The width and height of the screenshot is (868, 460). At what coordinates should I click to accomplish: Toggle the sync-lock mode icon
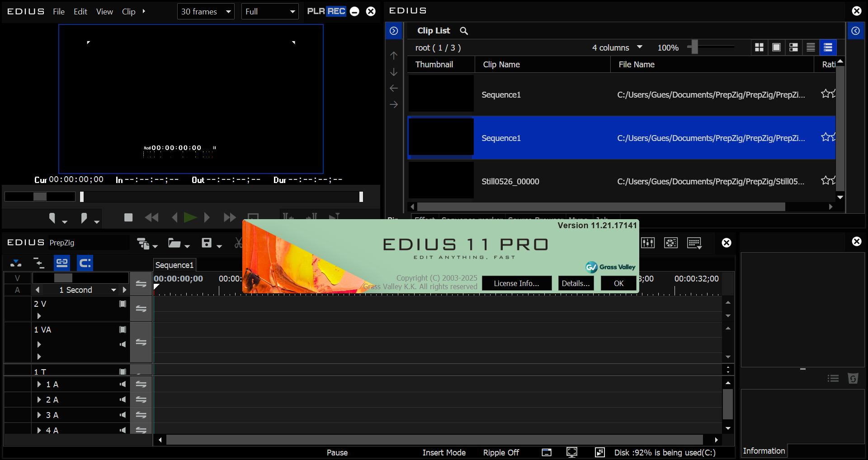coord(39,263)
